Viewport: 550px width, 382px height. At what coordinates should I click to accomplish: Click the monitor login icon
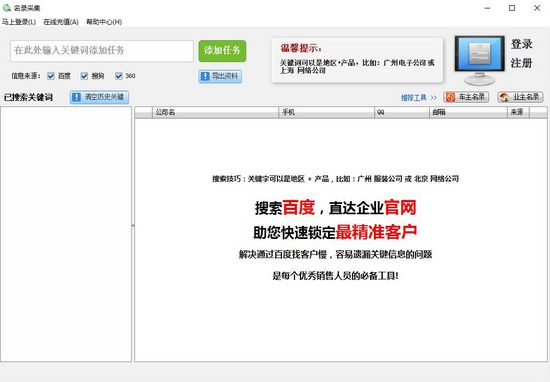click(479, 60)
